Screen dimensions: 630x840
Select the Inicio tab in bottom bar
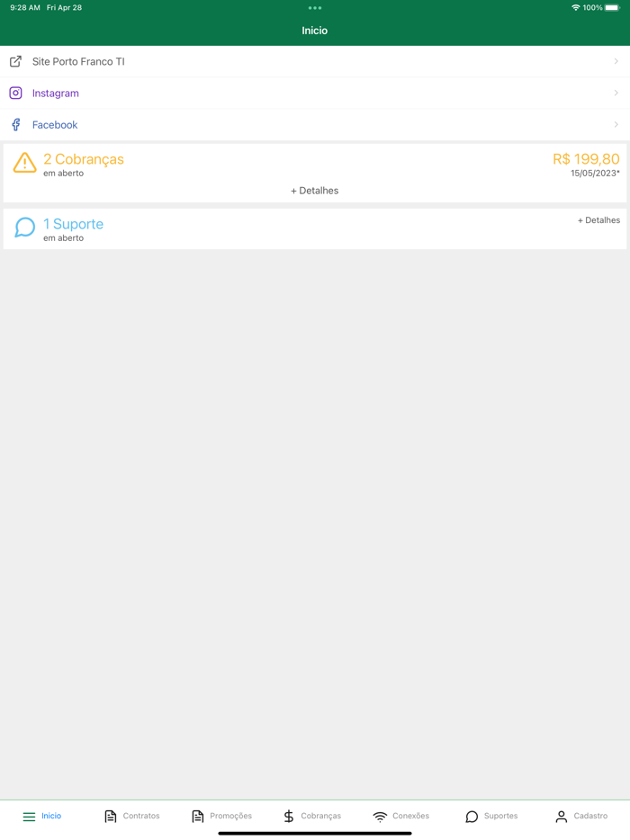click(41, 816)
